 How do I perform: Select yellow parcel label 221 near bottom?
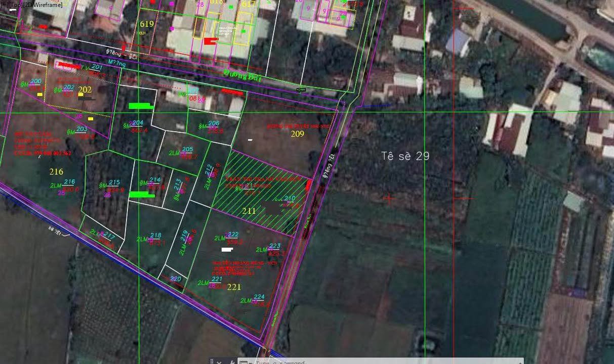234,287
